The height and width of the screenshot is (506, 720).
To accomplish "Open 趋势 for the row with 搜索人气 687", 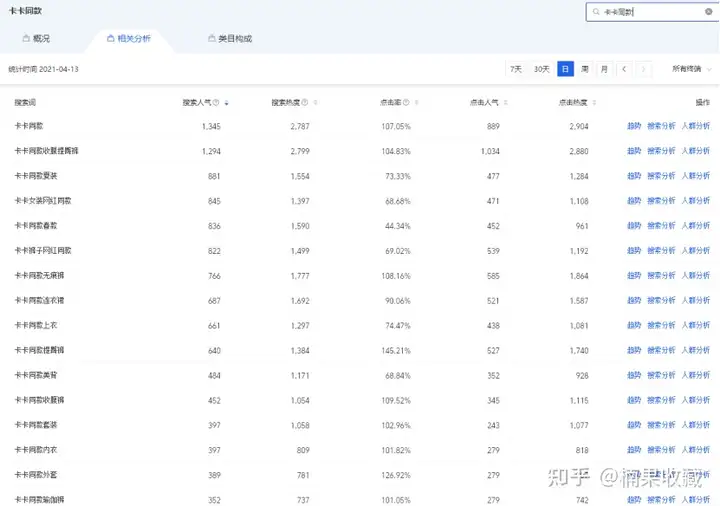I will 634,300.
